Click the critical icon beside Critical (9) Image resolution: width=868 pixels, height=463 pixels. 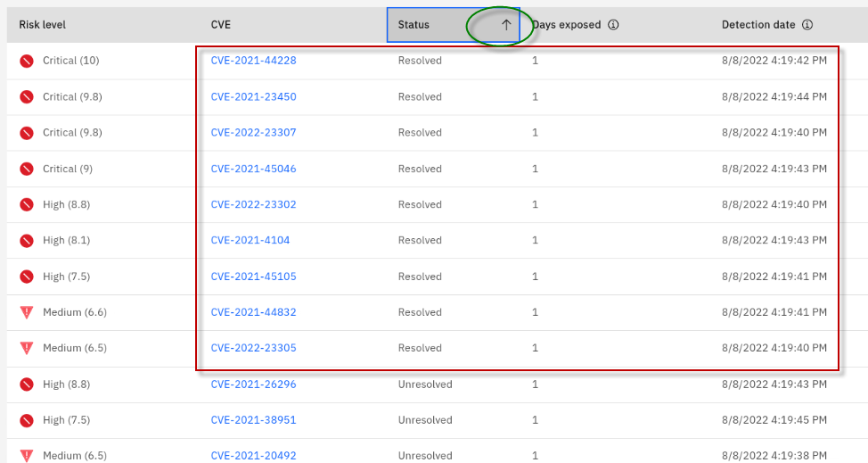27,169
